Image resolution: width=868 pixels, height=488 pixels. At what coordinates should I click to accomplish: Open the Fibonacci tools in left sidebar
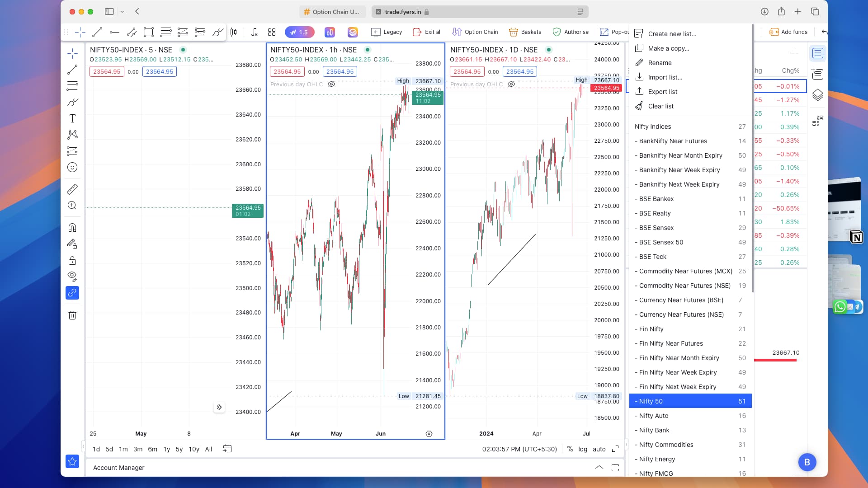point(72,86)
